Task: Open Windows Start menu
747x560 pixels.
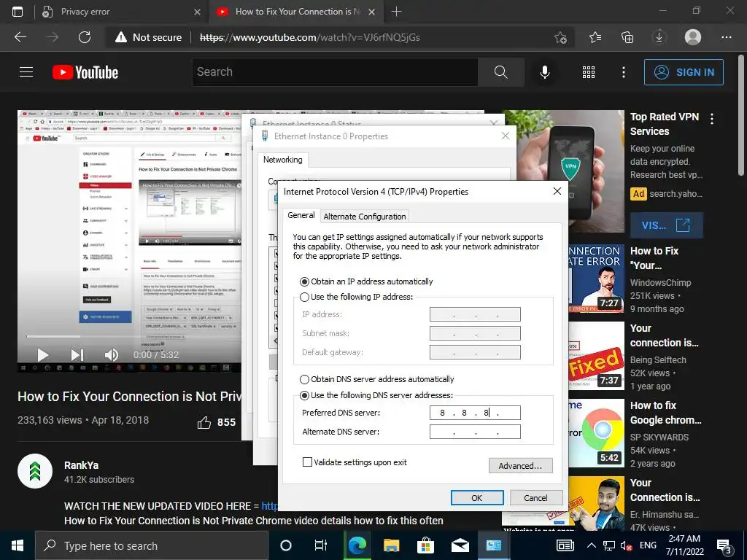Action: 18,545
